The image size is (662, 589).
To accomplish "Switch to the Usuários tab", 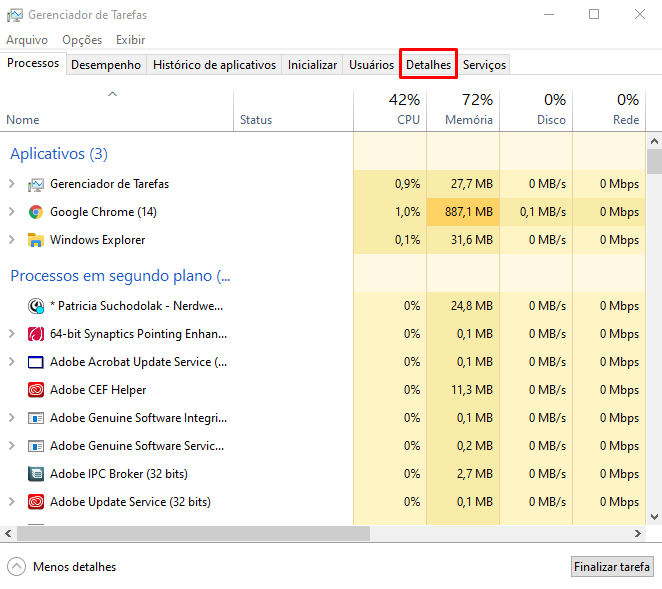I will pyautogui.click(x=372, y=65).
